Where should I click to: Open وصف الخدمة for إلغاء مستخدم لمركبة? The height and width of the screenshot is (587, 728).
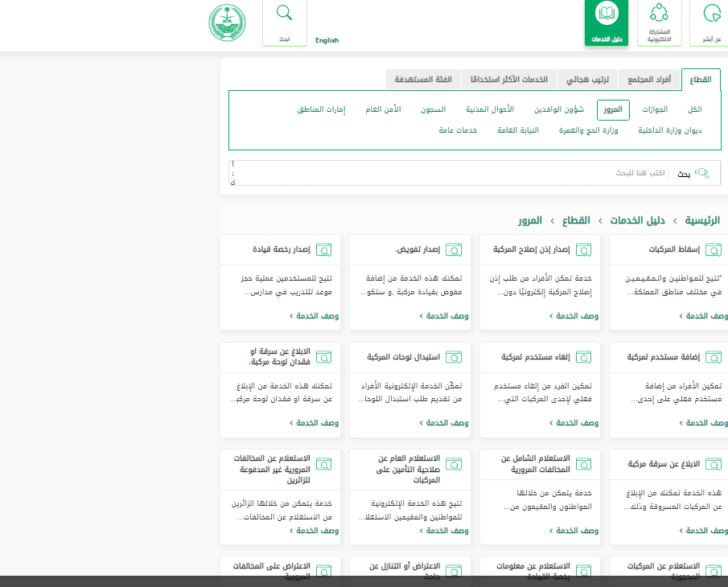[574, 423]
